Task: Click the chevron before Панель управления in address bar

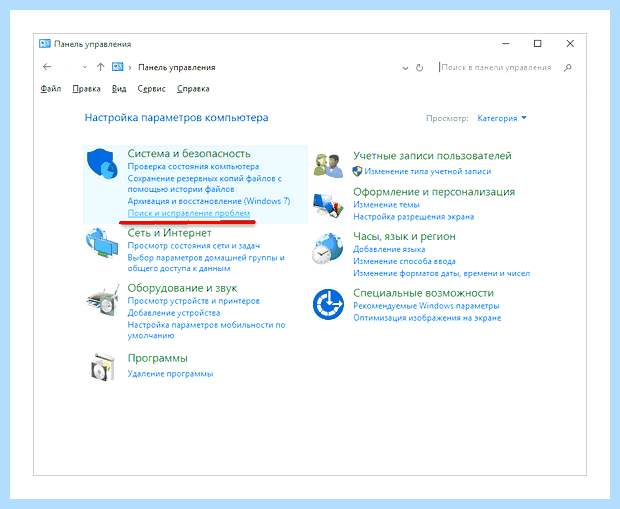Action: [x=130, y=68]
